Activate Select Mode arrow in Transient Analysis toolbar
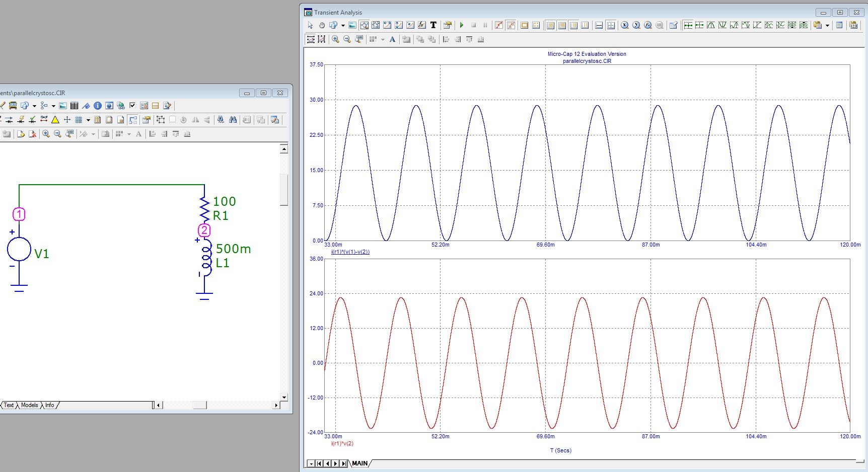The image size is (868, 472). coord(310,25)
